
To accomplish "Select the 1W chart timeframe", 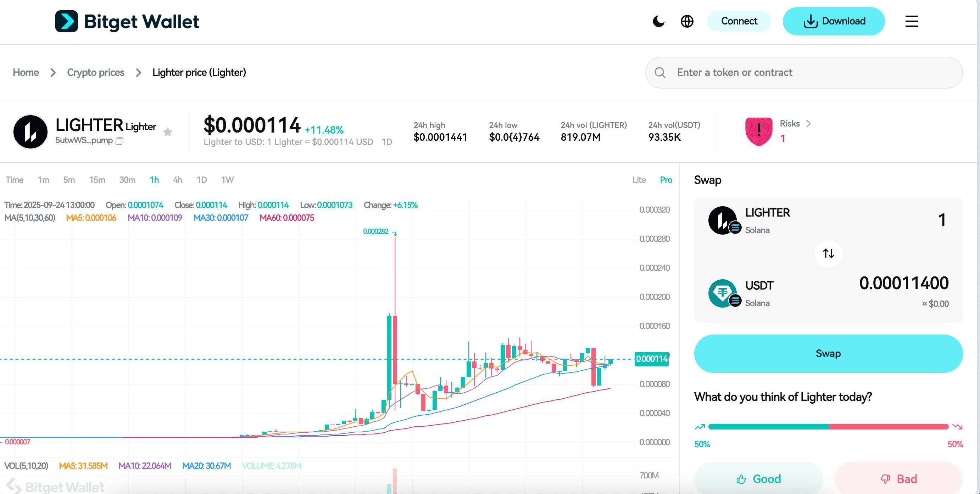I will click(x=227, y=180).
